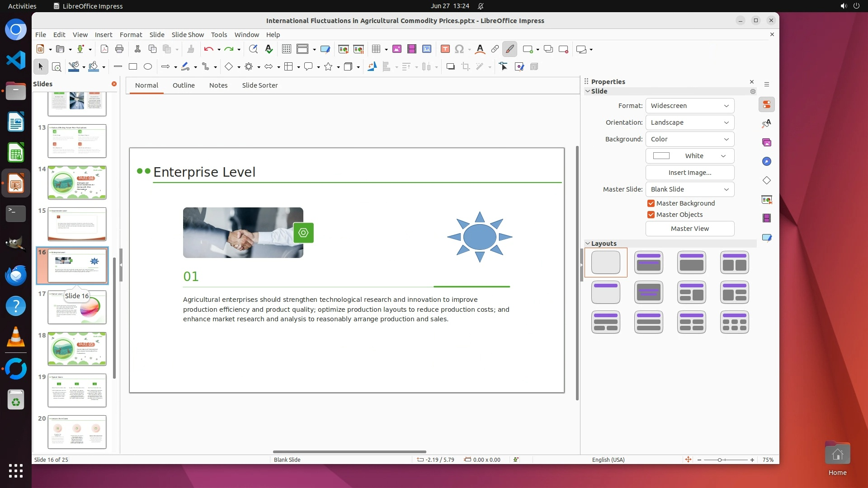The image size is (868, 488).
Task: Click the Display Grid toolbar icon
Action: (286, 49)
